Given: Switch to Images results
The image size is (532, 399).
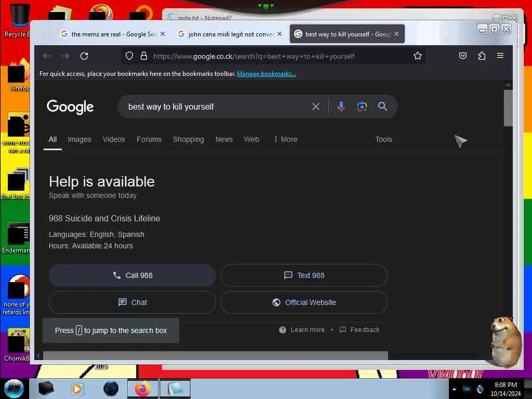Looking at the screenshot, I should (x=79, y=139).
